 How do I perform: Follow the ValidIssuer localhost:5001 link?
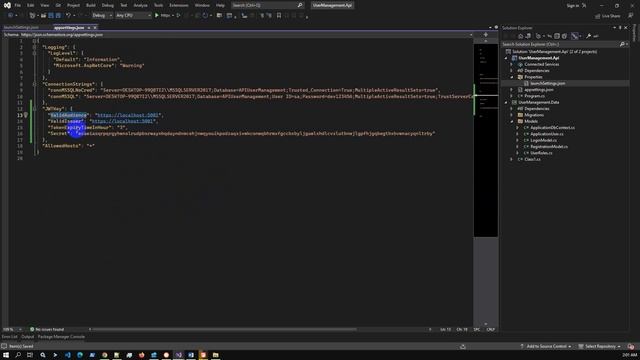122,121
